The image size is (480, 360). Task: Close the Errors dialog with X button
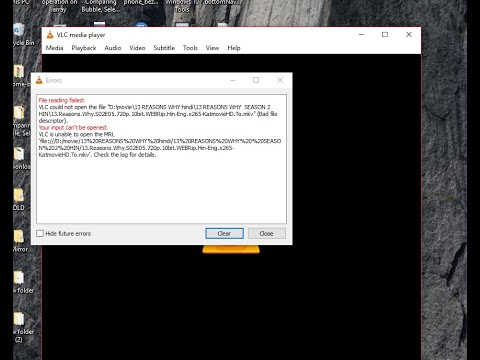(x=280, y=80)
